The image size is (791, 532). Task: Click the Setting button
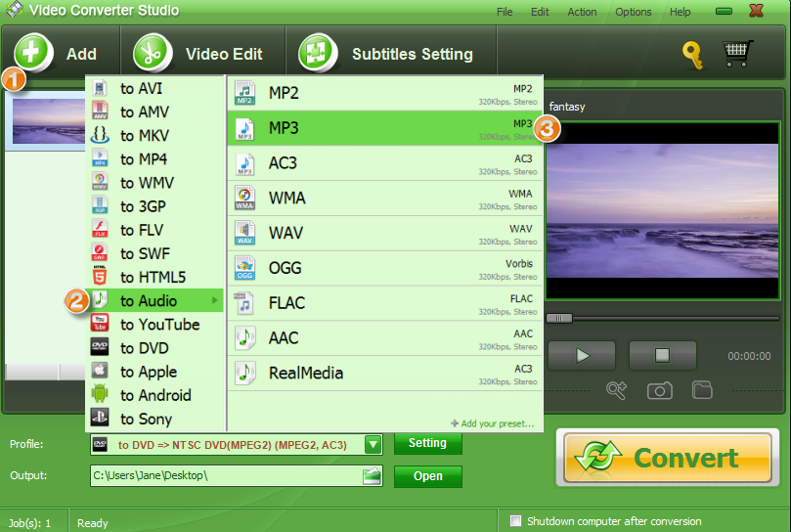pos(427,444)
